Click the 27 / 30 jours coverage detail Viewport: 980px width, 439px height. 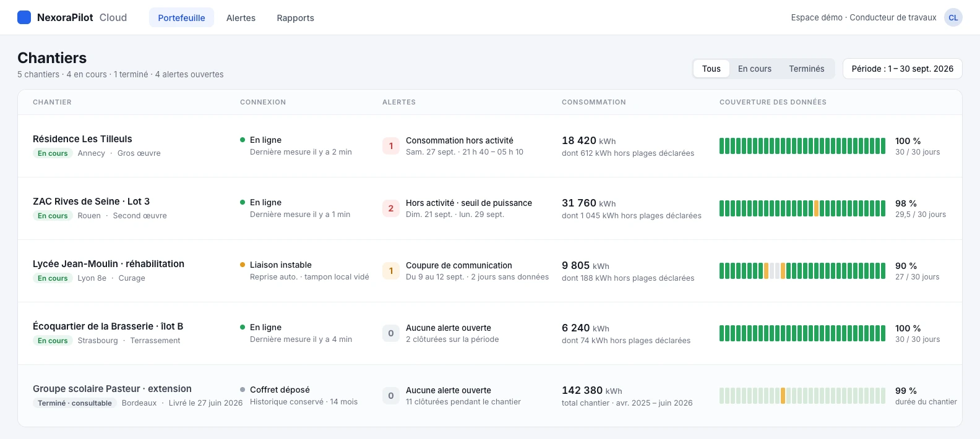point(918,276)
